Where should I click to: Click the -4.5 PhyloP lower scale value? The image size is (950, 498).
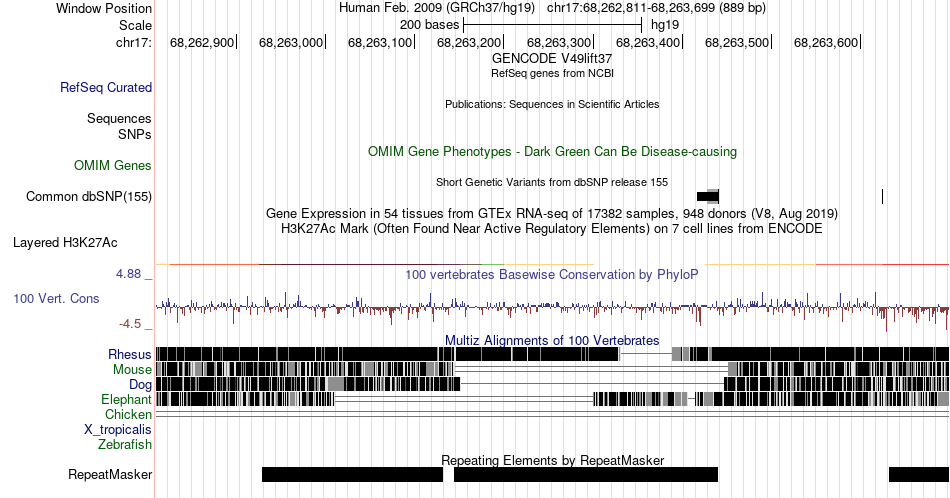130,324
